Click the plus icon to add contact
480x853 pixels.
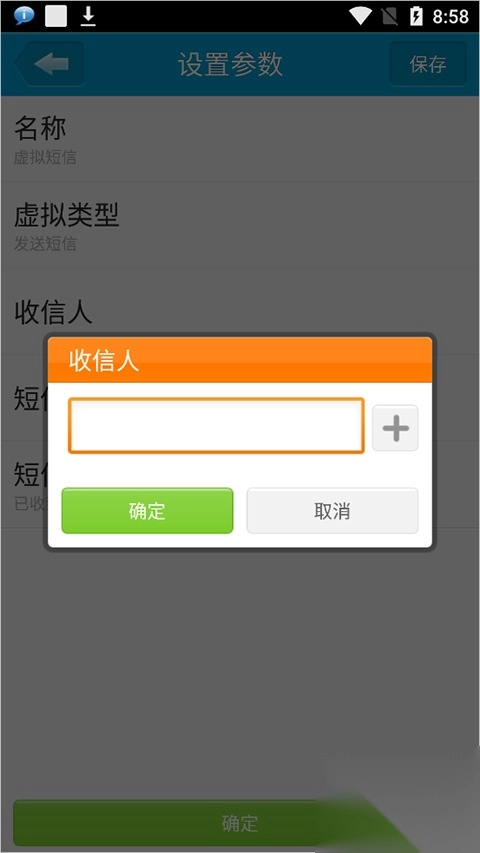[x=395, y=428]
